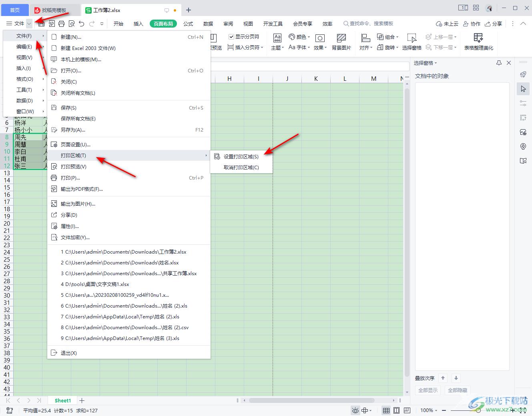Image resolution: width=532 pixels, height=416 pixels.
Task: Click column header K
Action: 316,79
